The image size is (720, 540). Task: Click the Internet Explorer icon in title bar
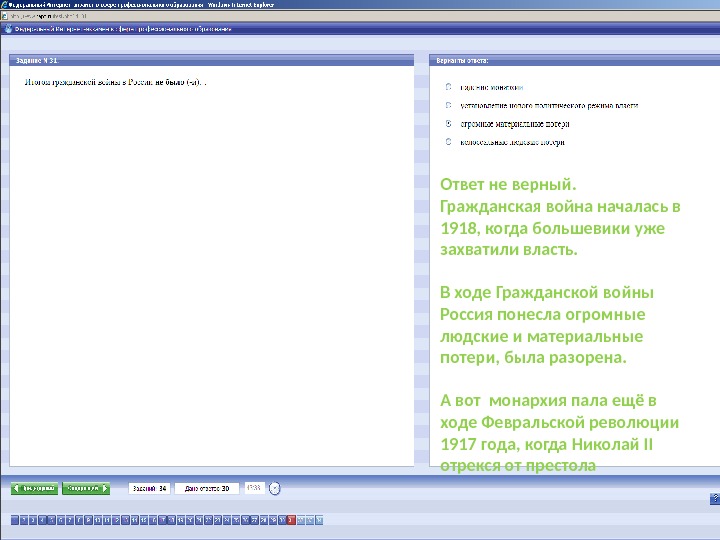click(4, 5)
